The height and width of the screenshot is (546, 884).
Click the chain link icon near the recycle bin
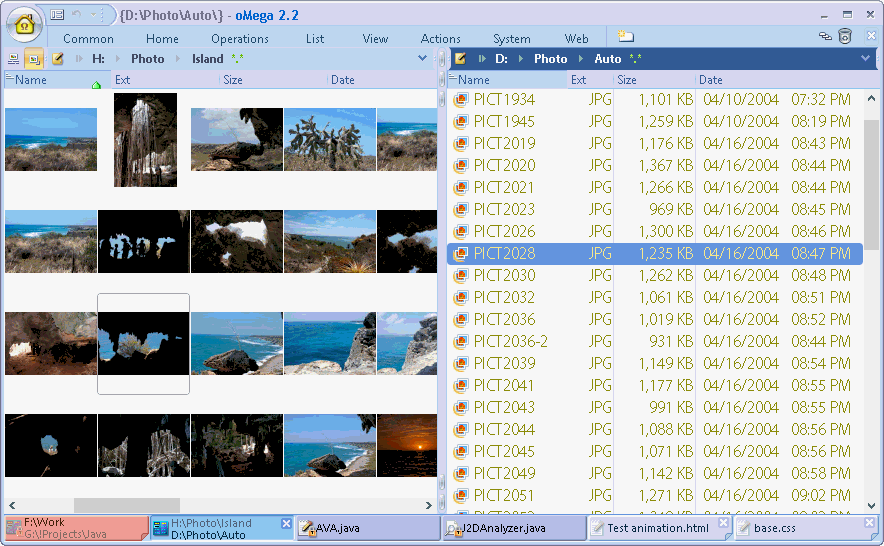coord(825,37)
